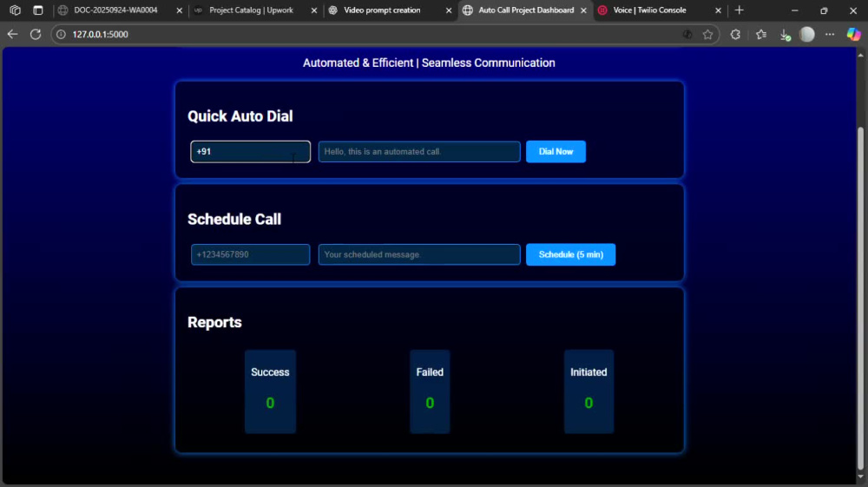Viewport: 868px width, 487px height.
Task: Reload the page with refresh icon
Action: coord(36,35)
